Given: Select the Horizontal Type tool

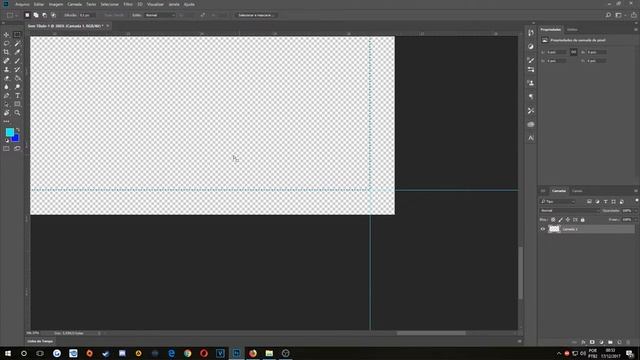Looking at the screenshot, I should tap(17, 96).
